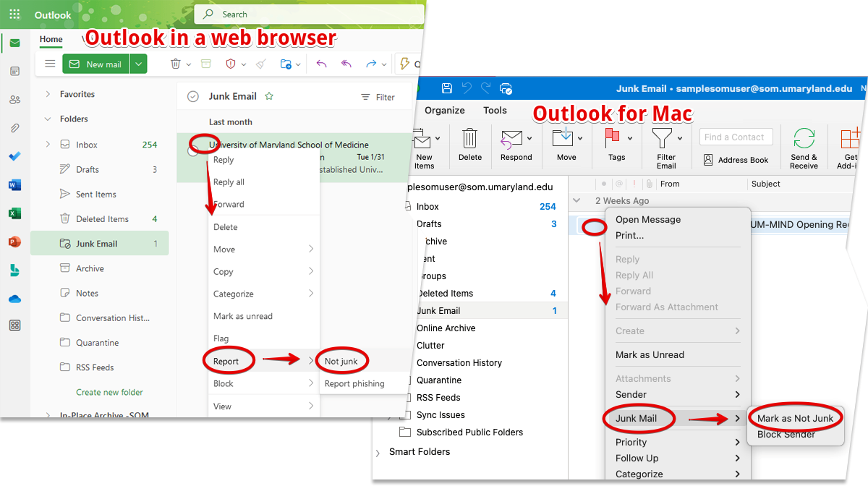This screenshot has height=486, width=868.
Task: Toggle the favorite star next to Junk Email
Action: (x=269, y=96)
